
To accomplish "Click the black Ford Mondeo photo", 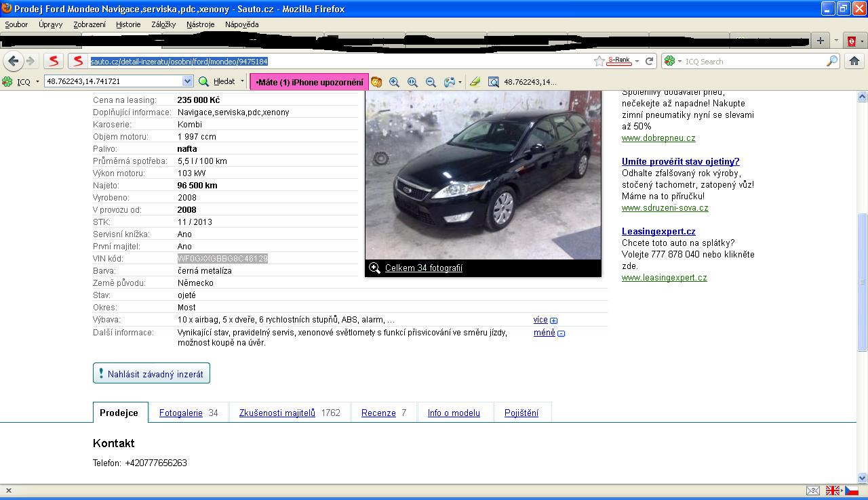I will 483,175.
